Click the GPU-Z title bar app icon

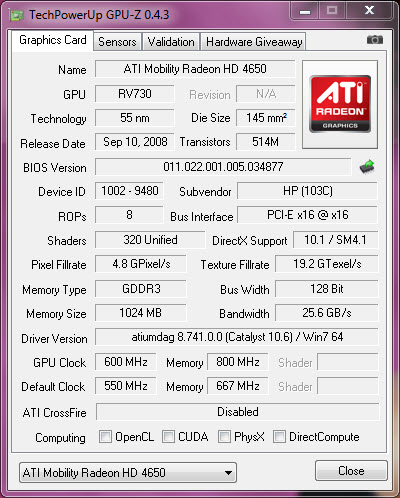16,15
